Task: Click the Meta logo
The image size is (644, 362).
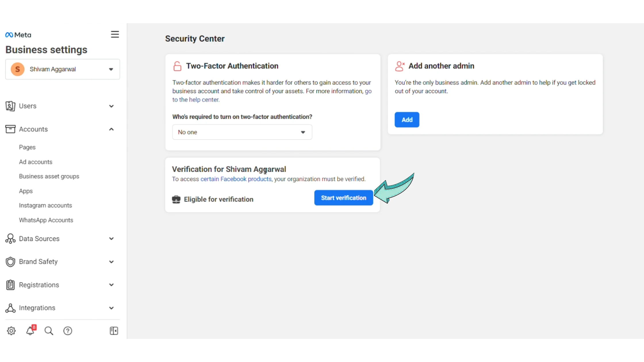Action: pos(18,35)
